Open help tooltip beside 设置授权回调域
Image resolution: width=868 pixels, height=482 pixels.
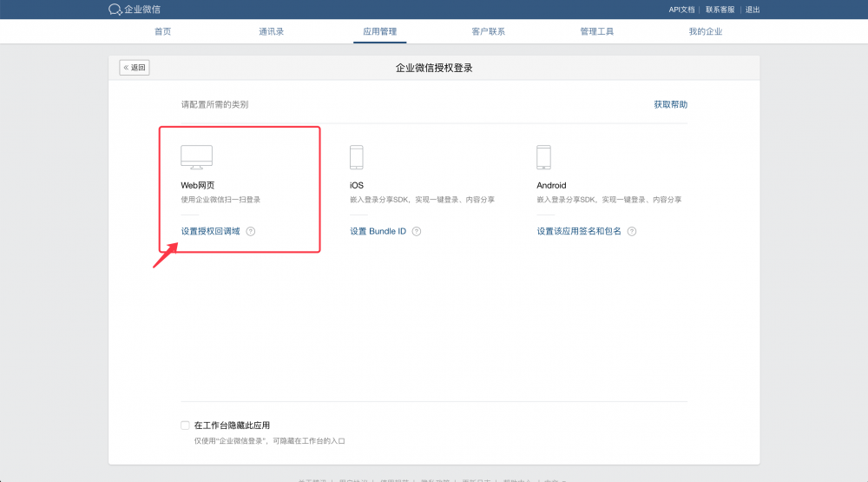click(251, 232)
